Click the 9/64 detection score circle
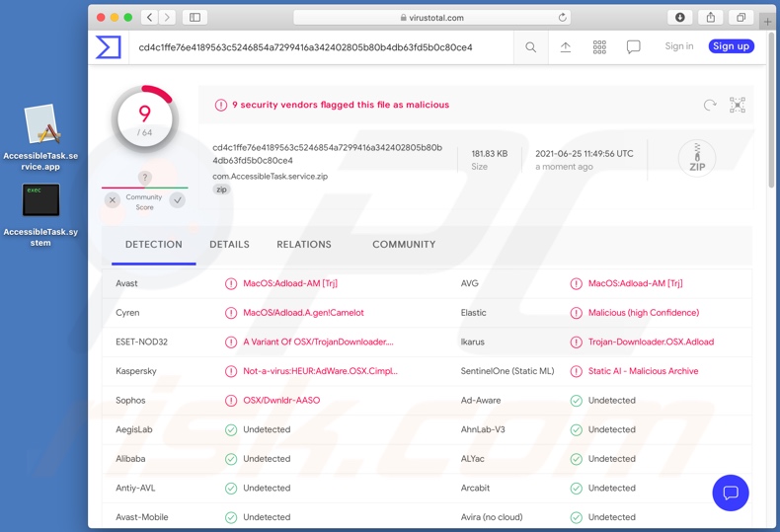The width and height of the screenshot is (780, 532). pos(145,119)
